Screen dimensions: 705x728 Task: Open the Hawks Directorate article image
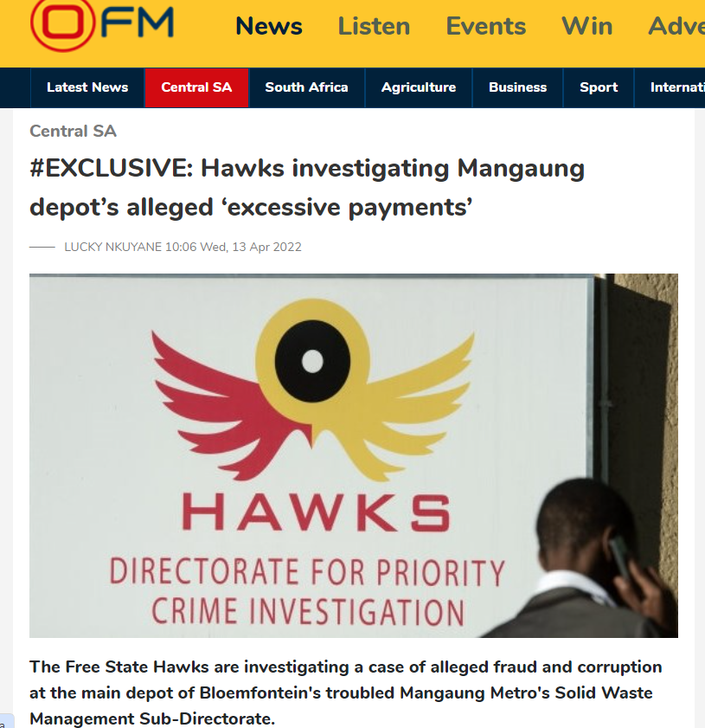[354, 455]
